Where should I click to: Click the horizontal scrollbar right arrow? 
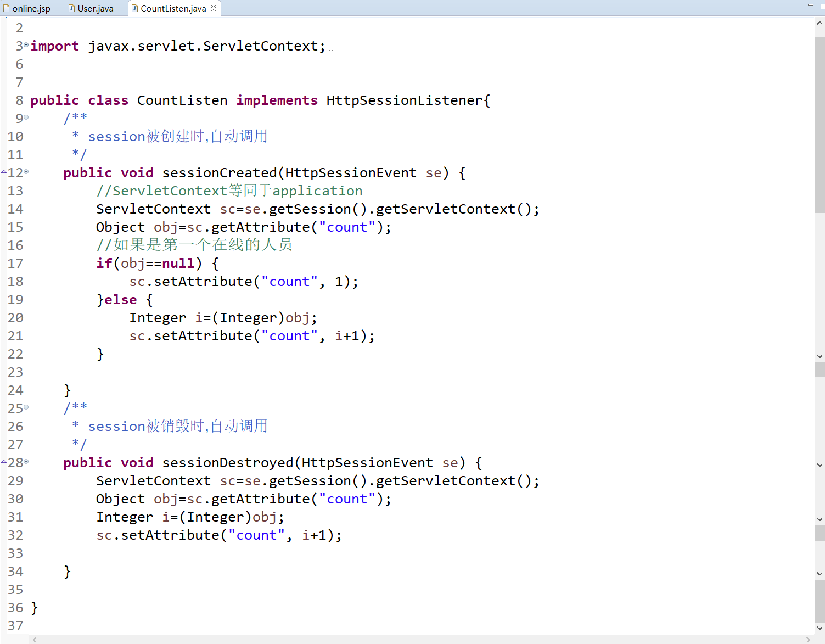click(808, 640)
